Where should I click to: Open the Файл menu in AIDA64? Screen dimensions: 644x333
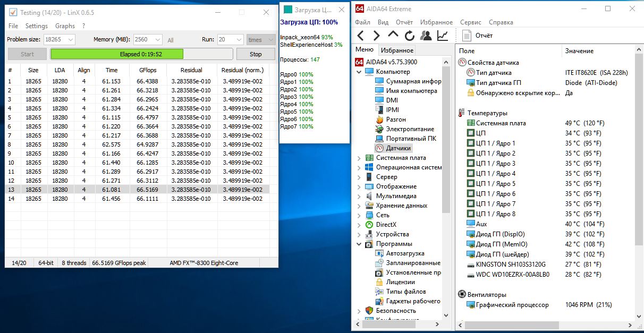pos(362,22)
